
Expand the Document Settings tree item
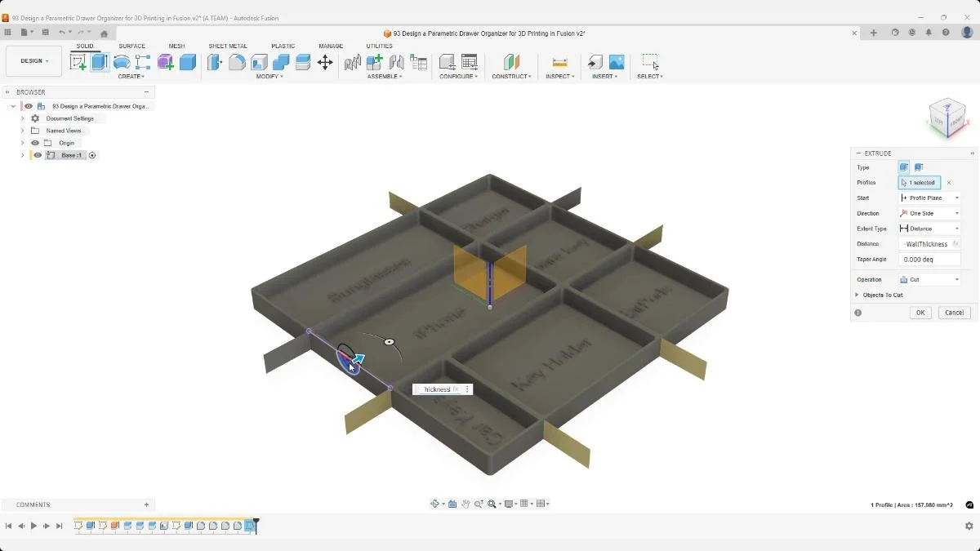[x=22, y=118]
